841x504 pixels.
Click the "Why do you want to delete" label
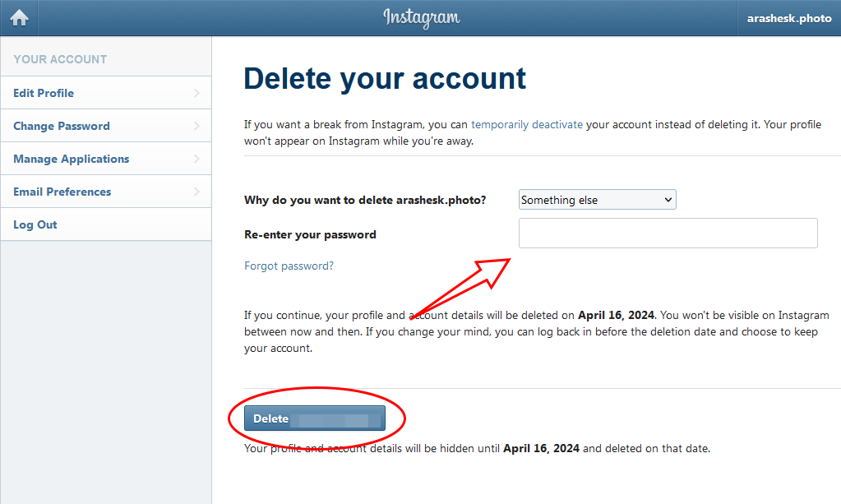(365, 200)
